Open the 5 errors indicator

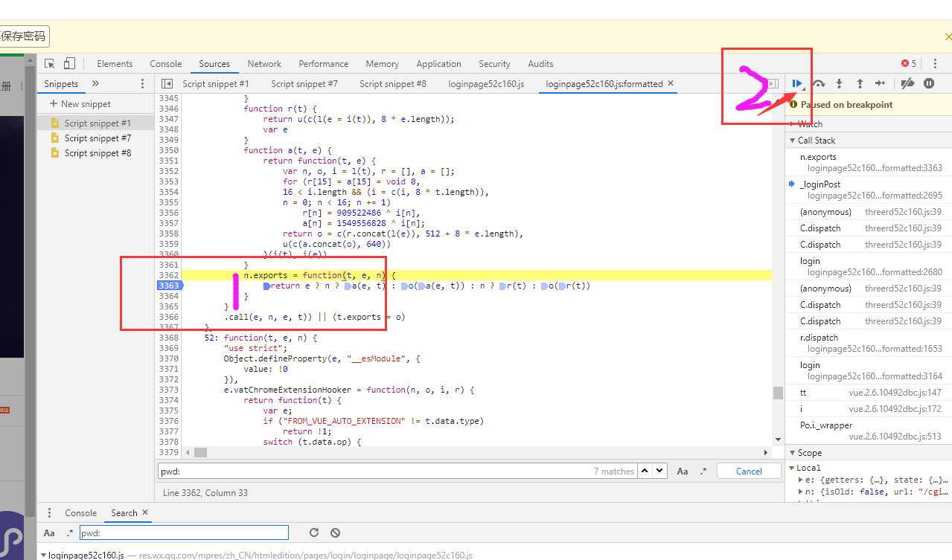pyautogui.click(x=909, y=64)
